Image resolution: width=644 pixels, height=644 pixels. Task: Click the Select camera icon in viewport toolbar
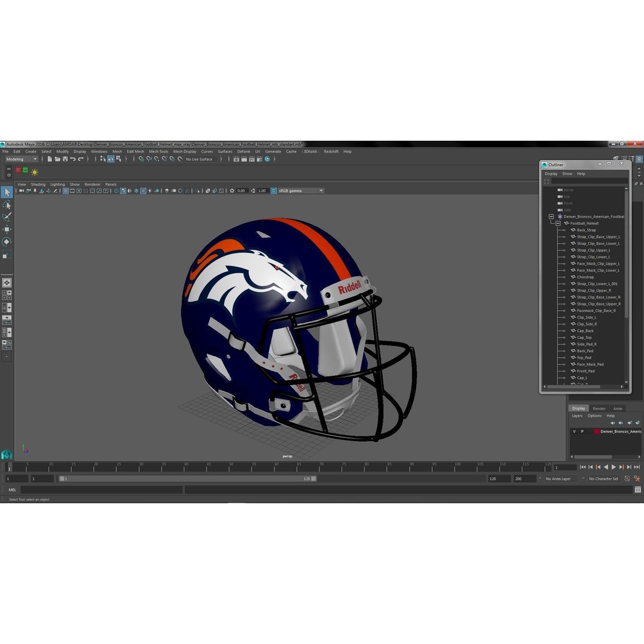(21, 191)
